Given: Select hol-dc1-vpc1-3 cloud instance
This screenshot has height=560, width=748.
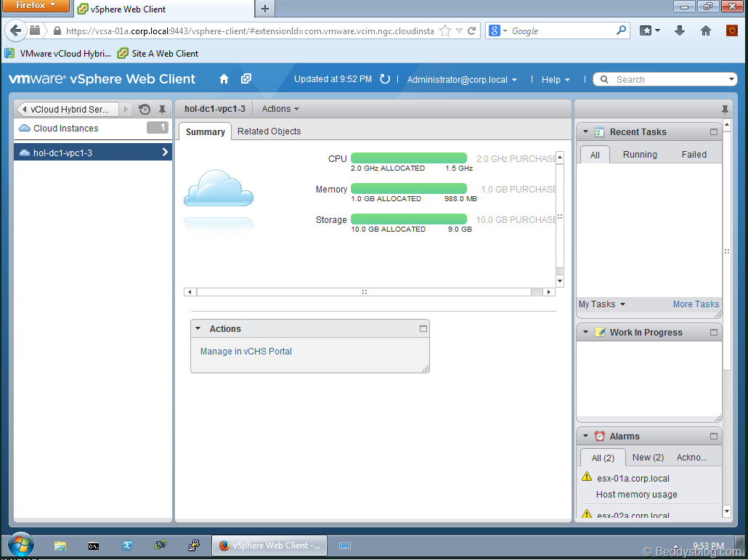Looking at the screenshot, I should click(x=93, y=153).
